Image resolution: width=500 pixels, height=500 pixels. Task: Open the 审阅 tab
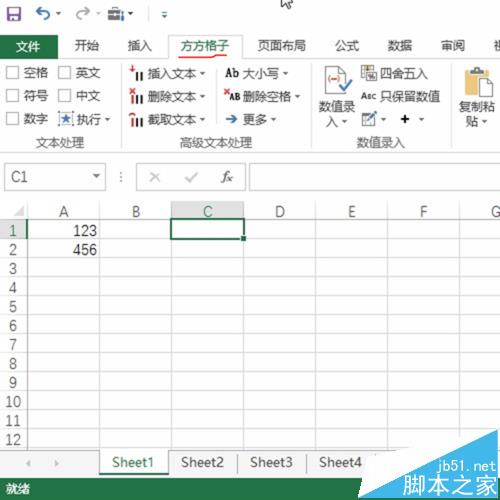tap(453, 45)
